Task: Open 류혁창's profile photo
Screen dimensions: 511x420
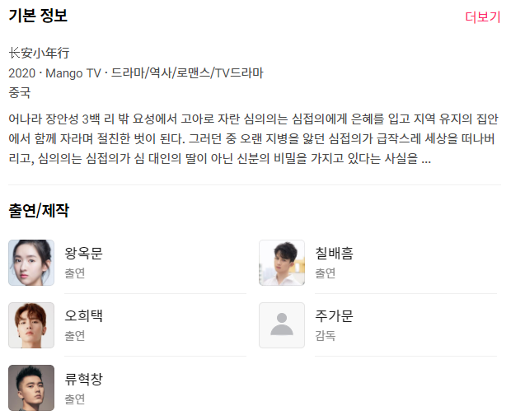Action: 31,388
